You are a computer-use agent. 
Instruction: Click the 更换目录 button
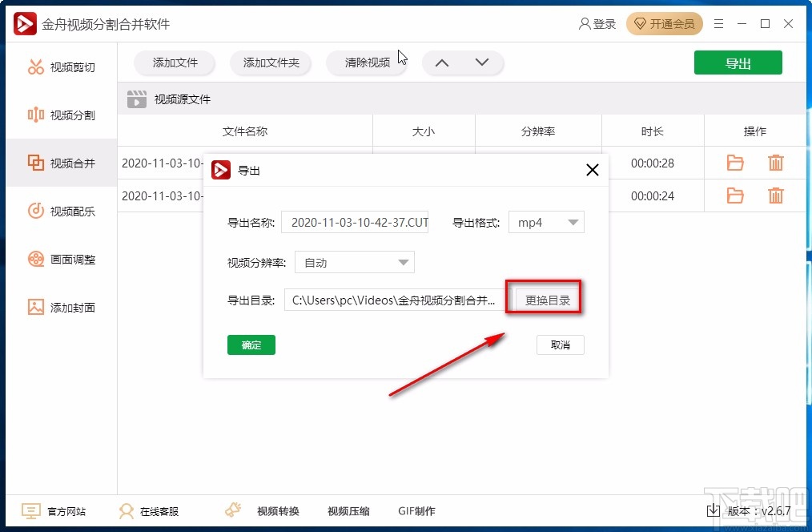point(544,296)
